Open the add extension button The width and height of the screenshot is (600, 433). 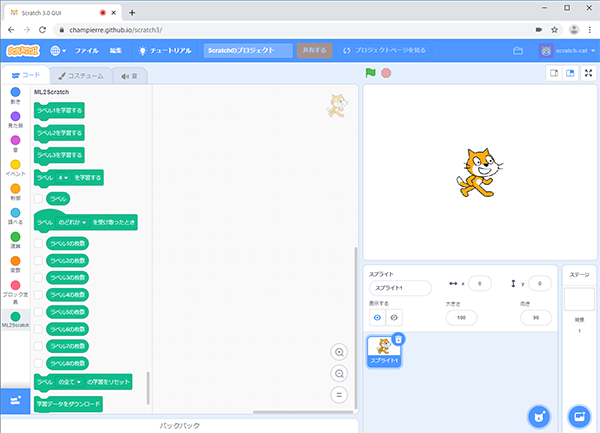15,401
